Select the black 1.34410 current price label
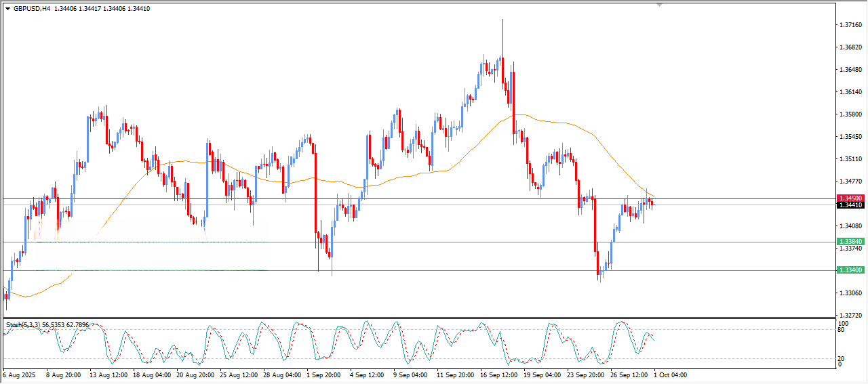The height and width of the screenshot is (384, 868). (850, 205)
